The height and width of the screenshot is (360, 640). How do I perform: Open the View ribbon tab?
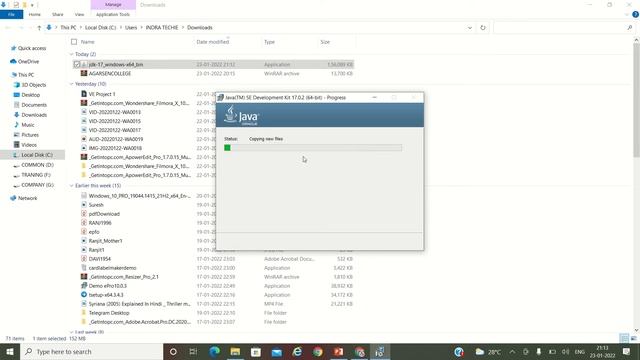[79, 14]
